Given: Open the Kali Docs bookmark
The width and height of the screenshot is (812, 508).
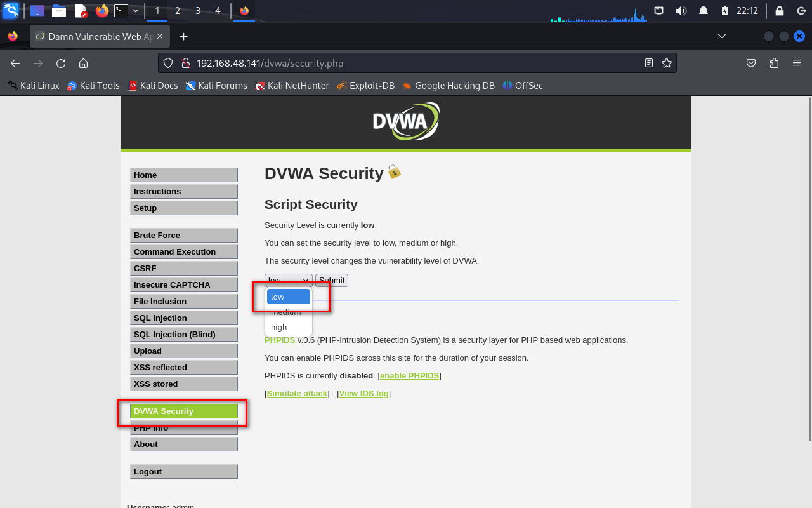Looking at the screenshot, I should (153, 85).
